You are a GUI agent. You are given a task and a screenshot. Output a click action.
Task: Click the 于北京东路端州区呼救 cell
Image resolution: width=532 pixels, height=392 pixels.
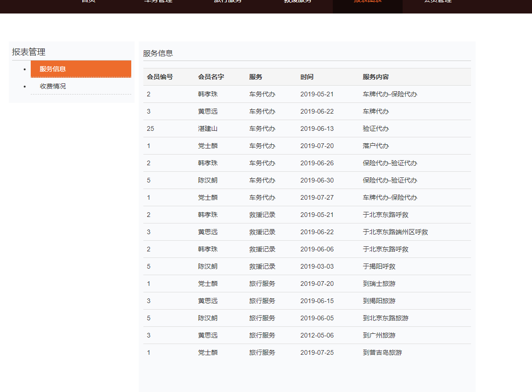(x=395, y=232)
